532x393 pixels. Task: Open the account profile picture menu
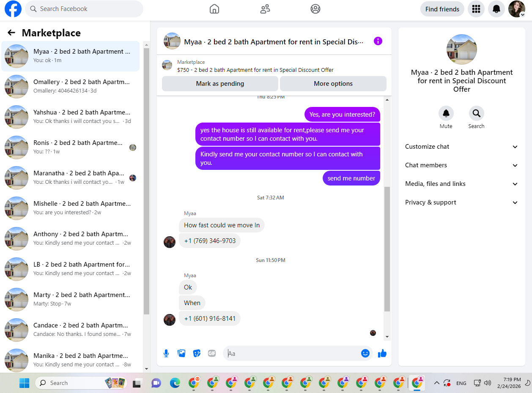517,9
